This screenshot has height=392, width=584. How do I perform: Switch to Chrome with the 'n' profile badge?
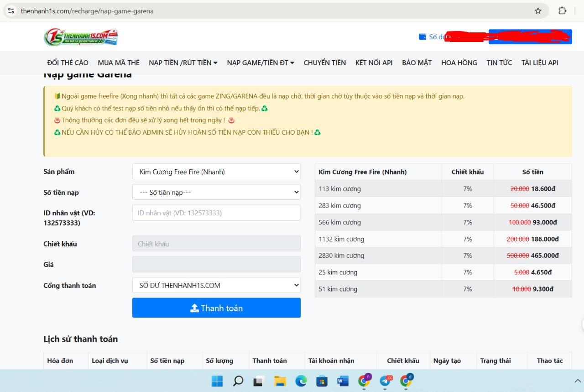coord(364,381)
